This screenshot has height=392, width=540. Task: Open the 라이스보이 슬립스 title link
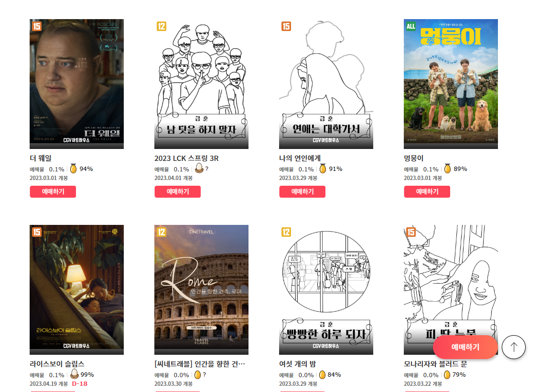[57, 364]
